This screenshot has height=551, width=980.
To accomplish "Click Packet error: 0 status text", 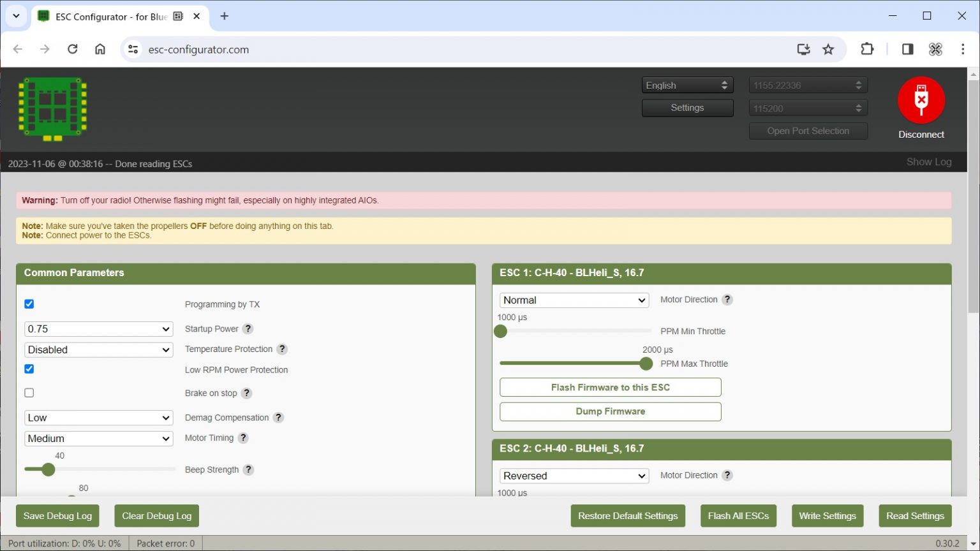I will point(166,543).
